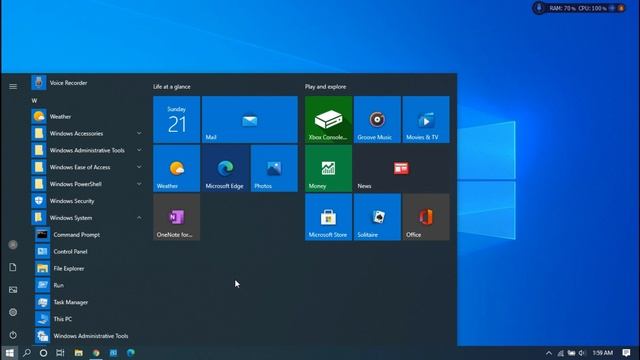Screen dimensions: 640x360
Task: Open File Explorer from the taskbar
Action: coord(78,353)
